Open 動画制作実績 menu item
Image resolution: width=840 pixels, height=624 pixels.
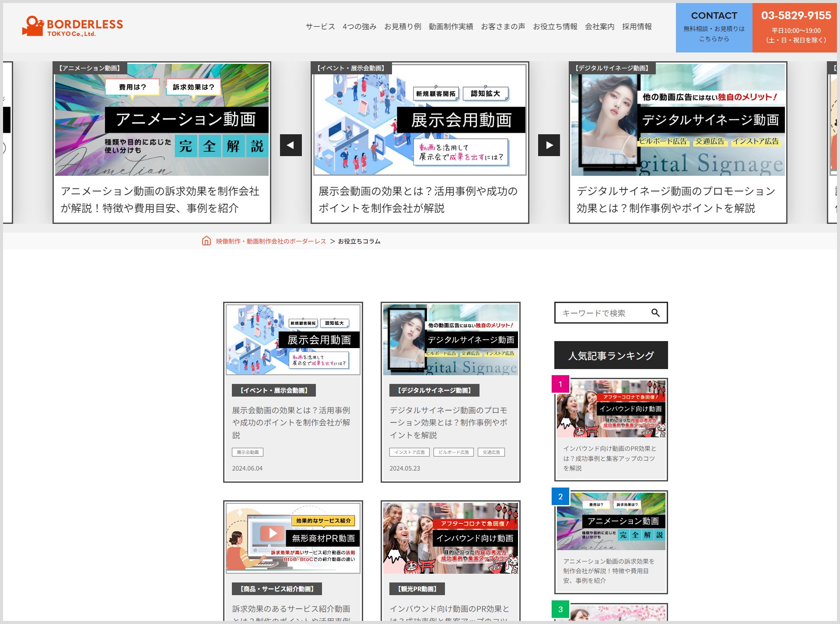[451, 27]
